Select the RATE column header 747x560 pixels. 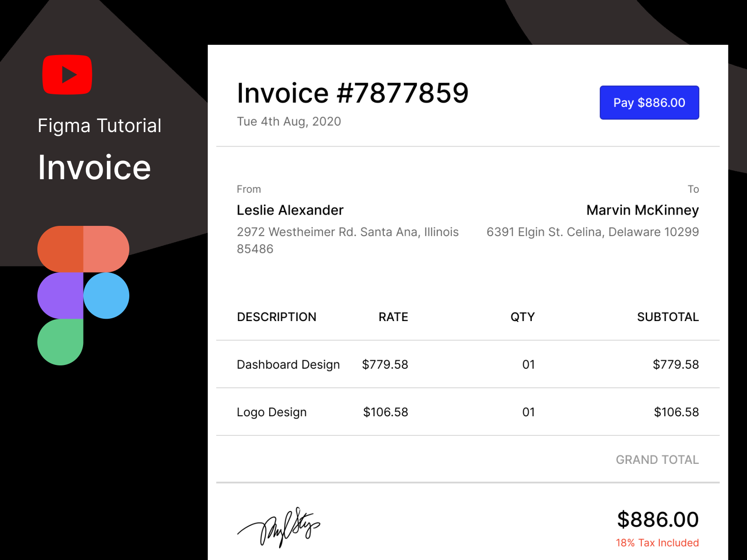393,317
